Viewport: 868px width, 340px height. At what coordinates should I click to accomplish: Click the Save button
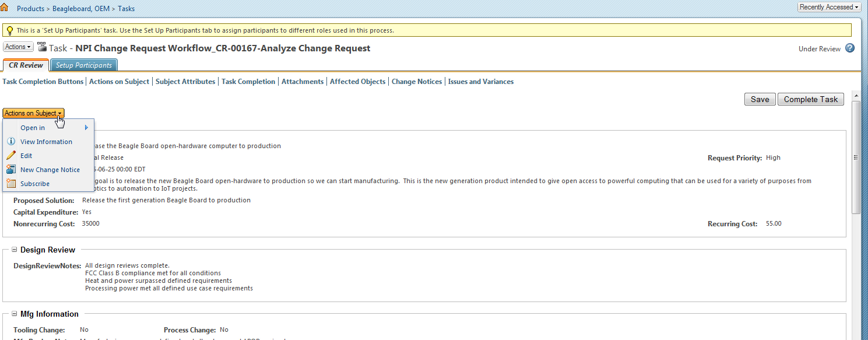(760, 99)
